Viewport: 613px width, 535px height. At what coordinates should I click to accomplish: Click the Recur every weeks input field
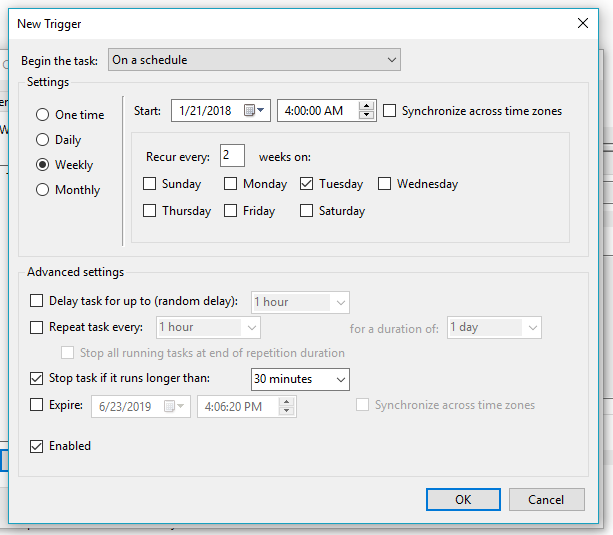(x=232, y=156)
